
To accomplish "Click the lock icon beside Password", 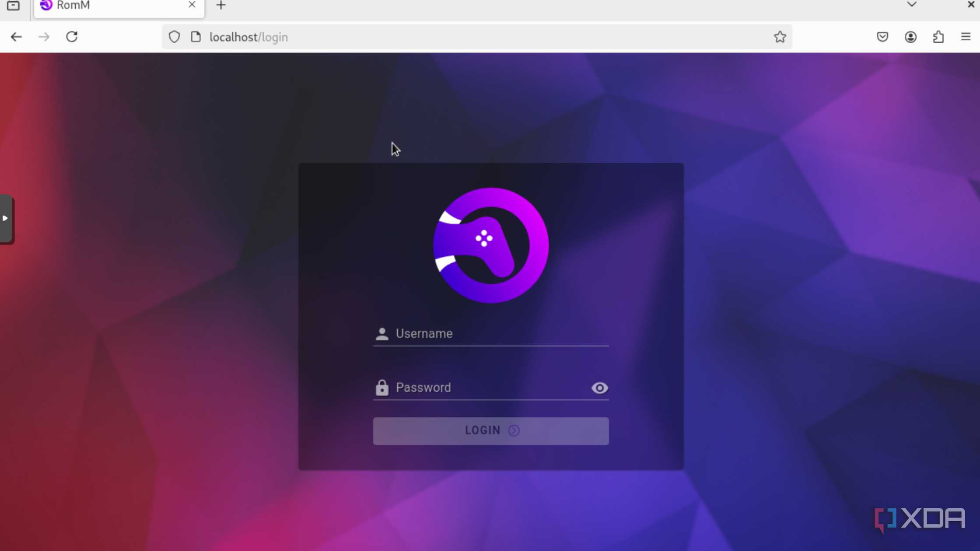I will (382, 387).
